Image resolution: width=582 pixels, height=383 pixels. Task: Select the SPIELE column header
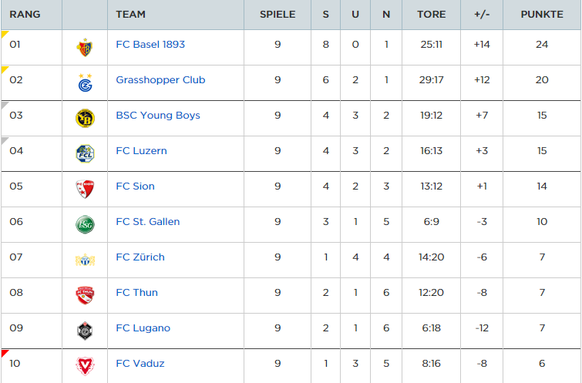[x=278, y=14]
